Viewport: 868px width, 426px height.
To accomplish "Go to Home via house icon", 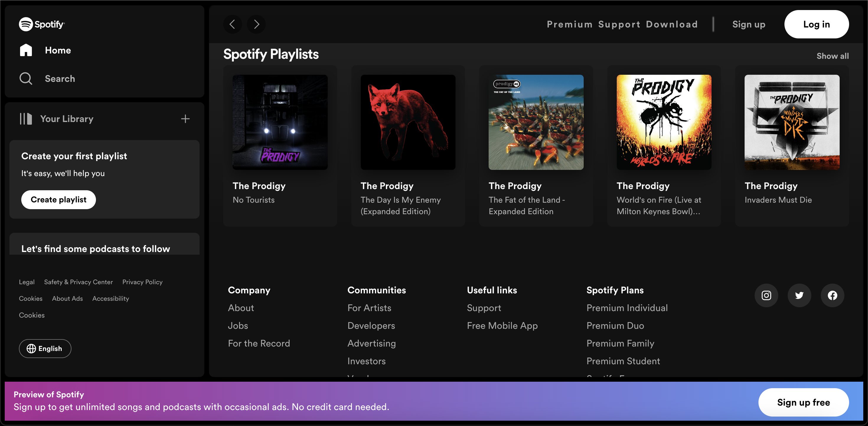I will coord(26,50).
